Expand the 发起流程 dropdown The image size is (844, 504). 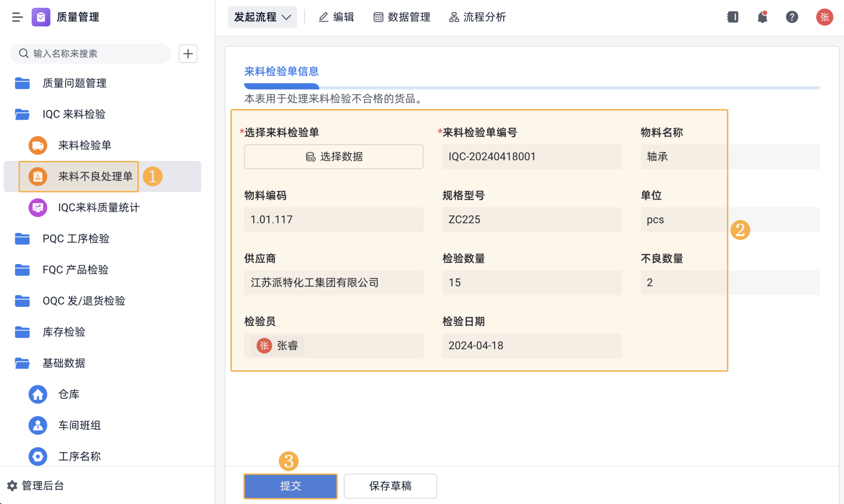(x=262, y=17)
